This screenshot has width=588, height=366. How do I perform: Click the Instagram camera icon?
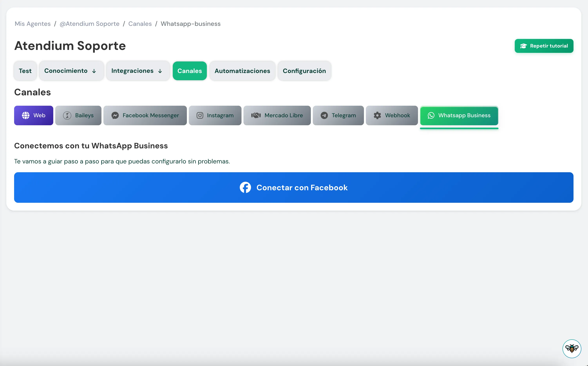(200, 115)
